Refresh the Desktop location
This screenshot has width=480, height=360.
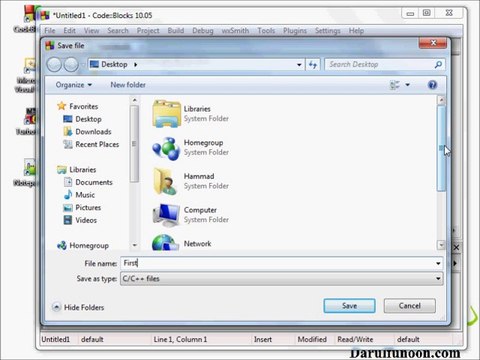click(313, 64)
